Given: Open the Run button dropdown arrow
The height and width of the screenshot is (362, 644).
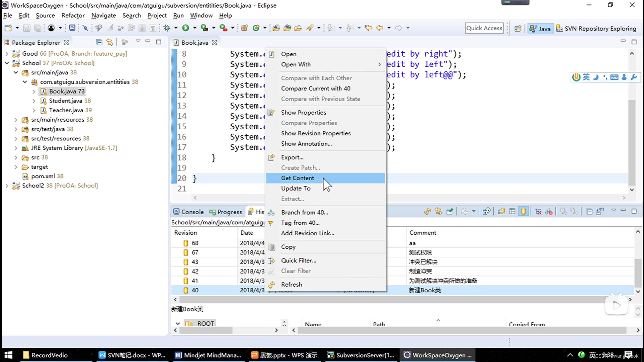Looking at the screenshot, I should (195, 28).
